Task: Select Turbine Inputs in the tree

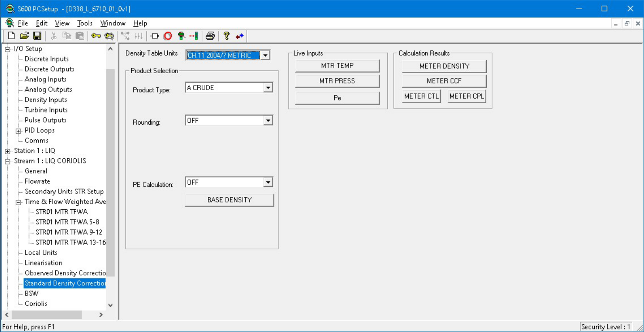Action: click(x=46, y=110)
